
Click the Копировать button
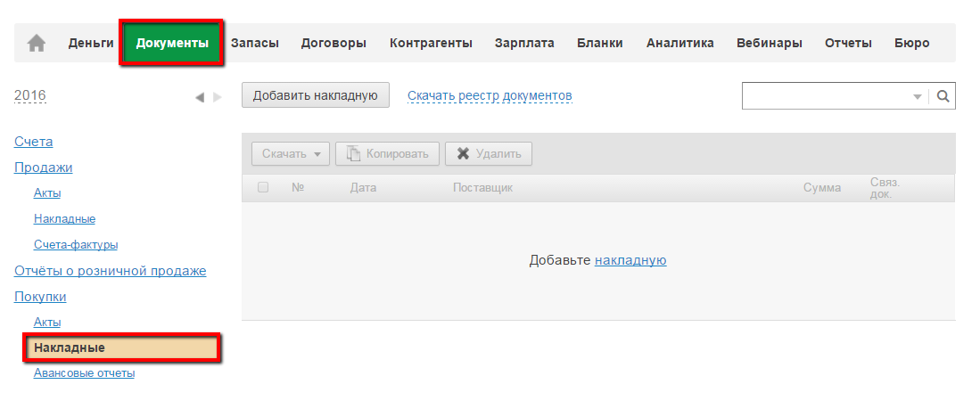(388, 153)
